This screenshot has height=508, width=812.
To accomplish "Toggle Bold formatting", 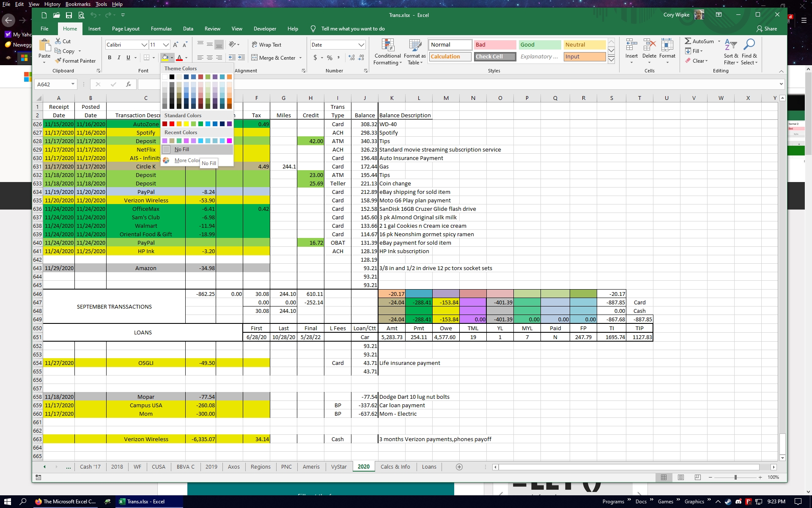I will (x=110, y=58).
